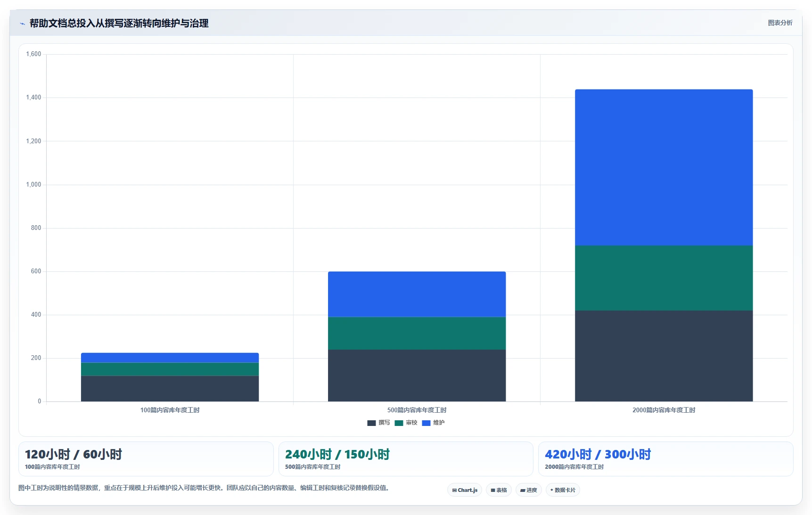The width and height of the screenshot is (812, 515).
Task: Click the 0 y-axis tick label
Action: pos(39,401)
